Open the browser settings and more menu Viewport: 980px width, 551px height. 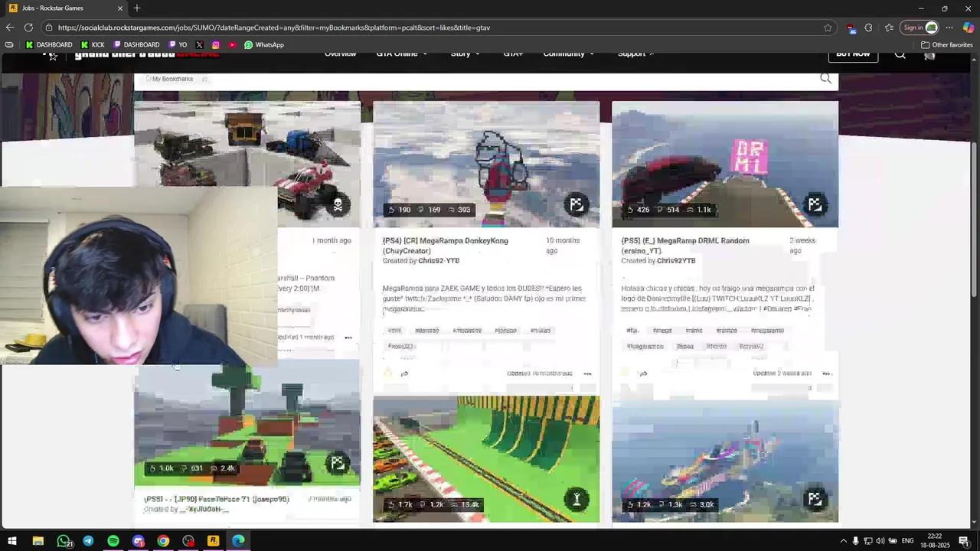click(949, 28)
